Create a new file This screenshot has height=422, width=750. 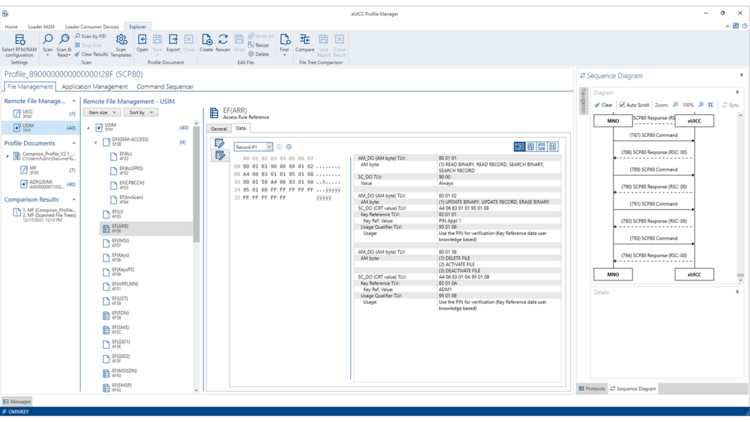click(x=206, y=43)
